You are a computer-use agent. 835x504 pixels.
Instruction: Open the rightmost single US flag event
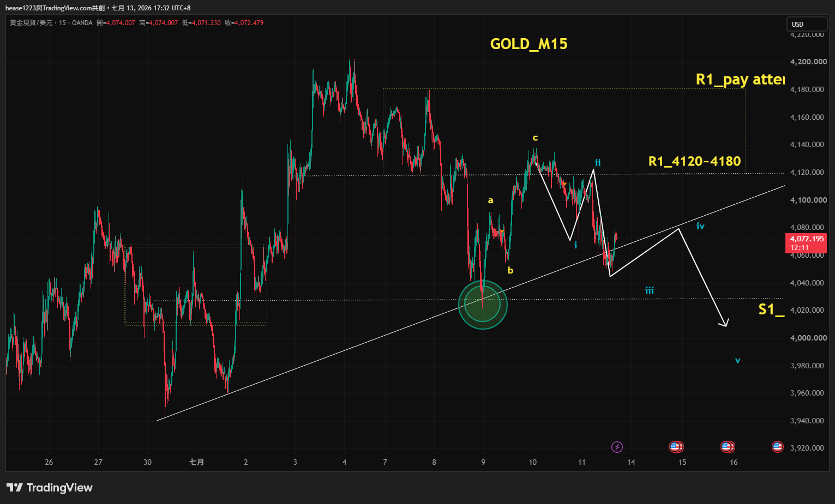pos(777,447)
